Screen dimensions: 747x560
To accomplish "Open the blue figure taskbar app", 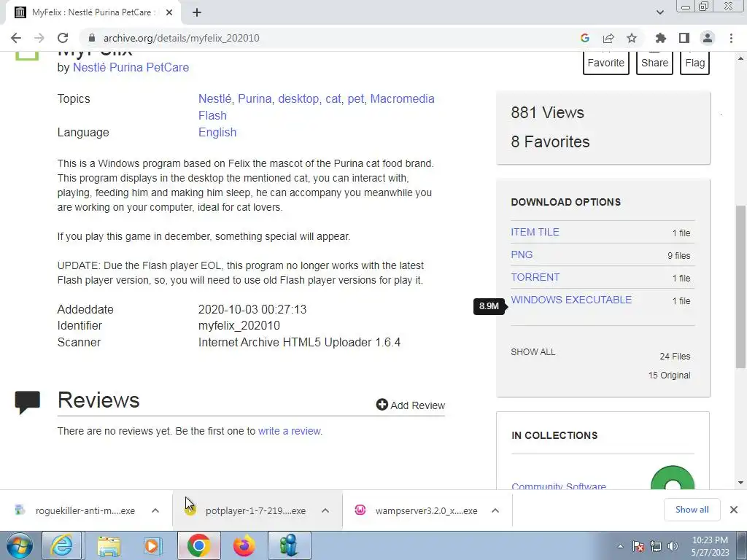I will tap(289, 545).
